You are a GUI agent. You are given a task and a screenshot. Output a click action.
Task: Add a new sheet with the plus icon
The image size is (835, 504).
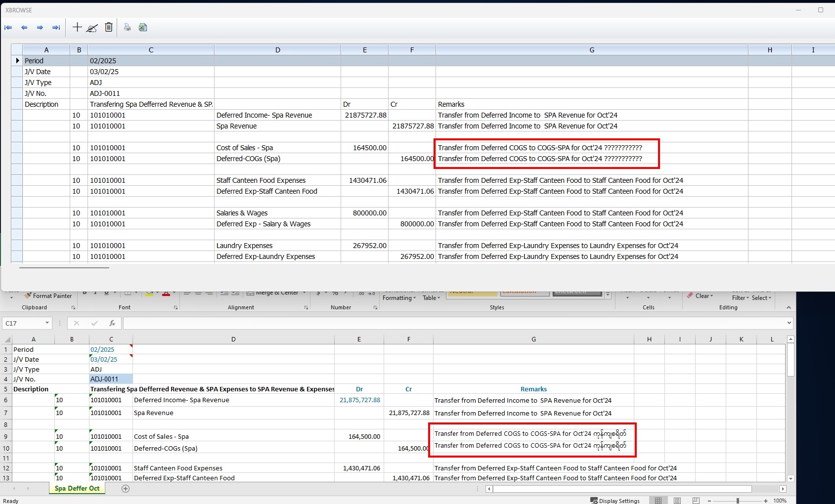click(x=126, y=489)
